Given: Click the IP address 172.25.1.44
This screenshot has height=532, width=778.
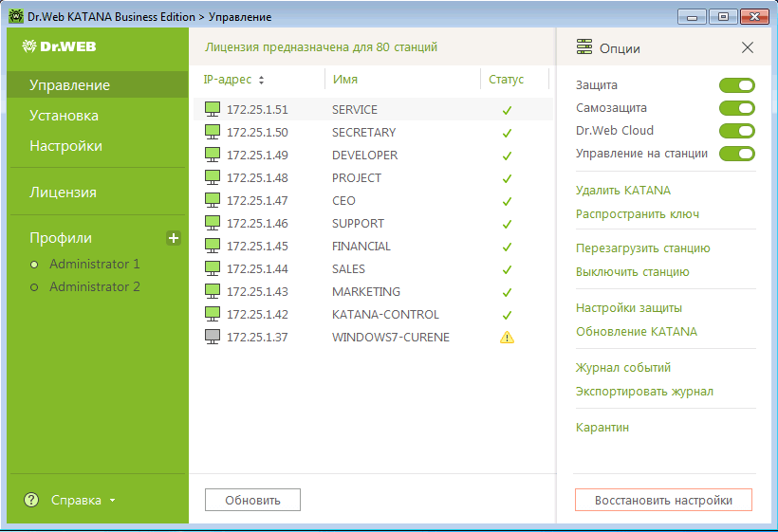Looking at the screenshot, I should (x=257, y=269).
